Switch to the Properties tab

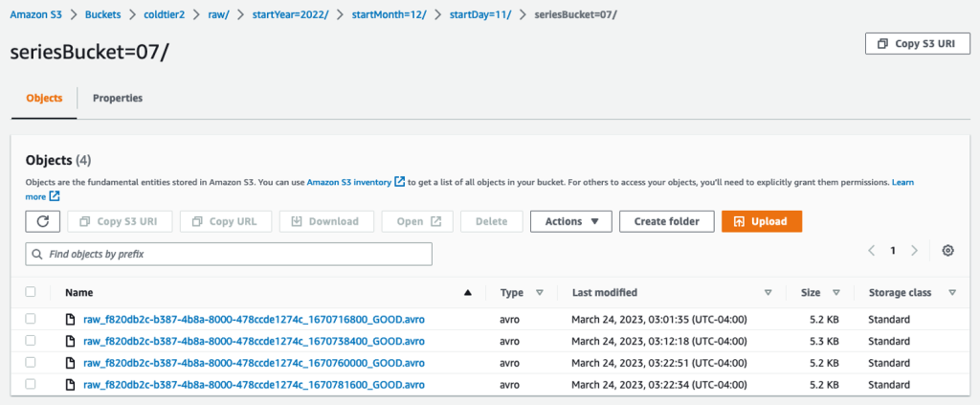point(118,98)
